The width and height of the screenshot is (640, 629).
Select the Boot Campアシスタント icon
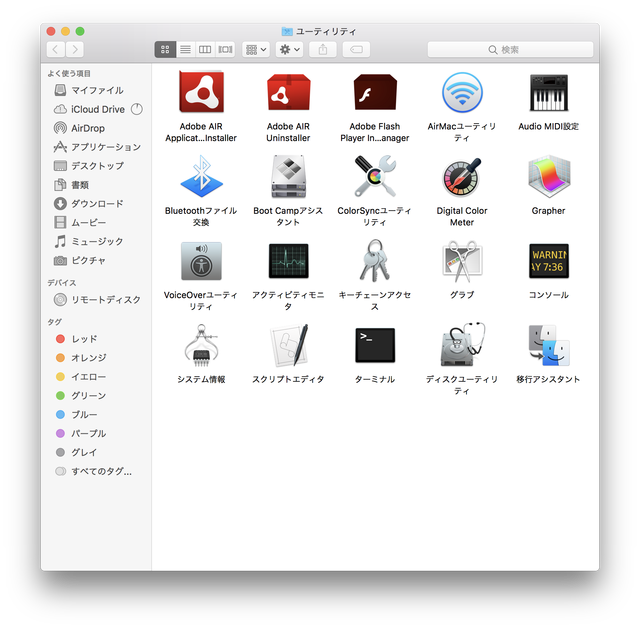tap(289, 176)
